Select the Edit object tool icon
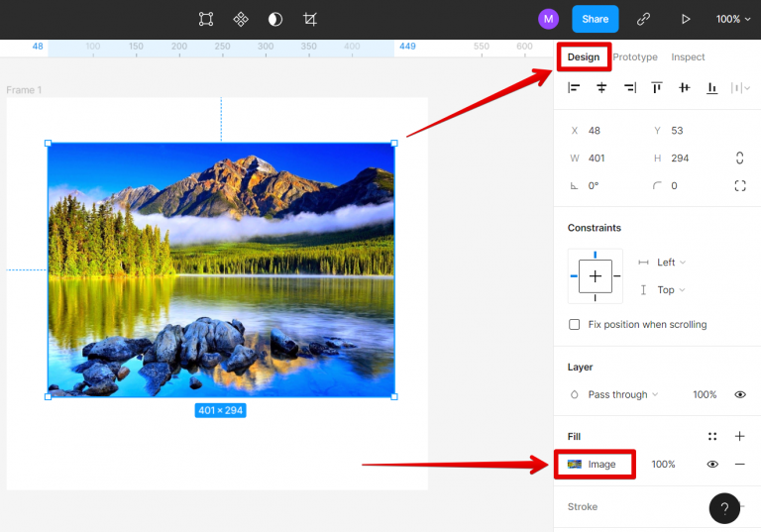 coord(206,19)
